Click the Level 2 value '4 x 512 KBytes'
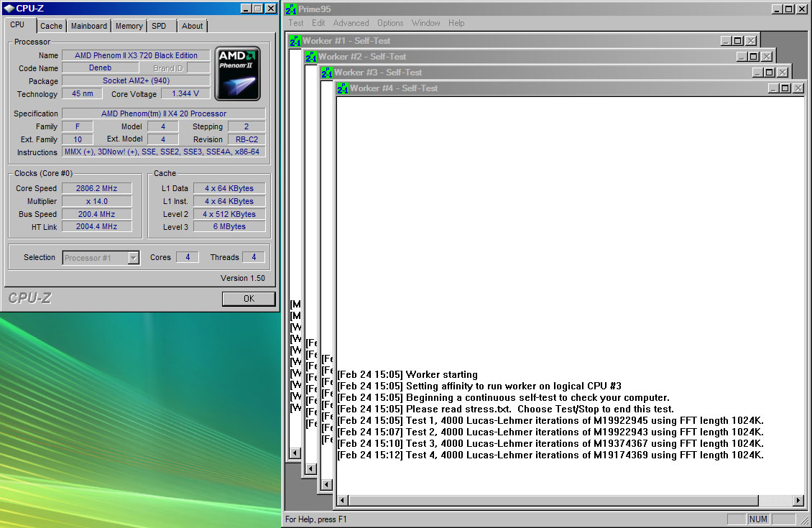The width and height of the screenshot is (812, 528). (229, 214)
